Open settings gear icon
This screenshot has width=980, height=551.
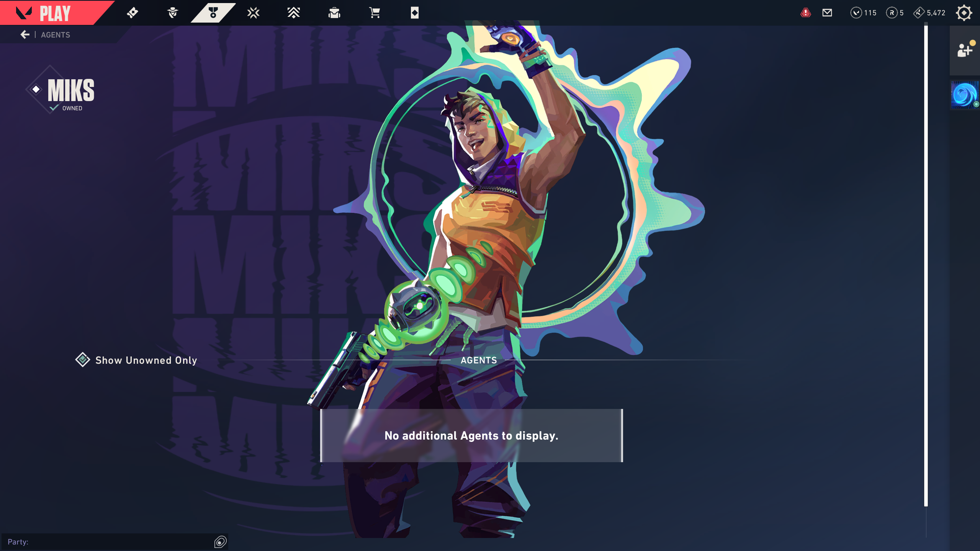(964, 13)
